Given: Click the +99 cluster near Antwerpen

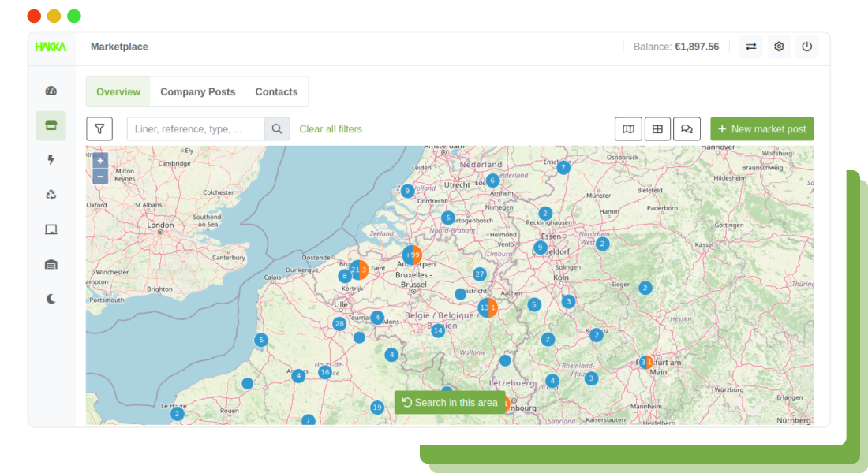Looking at the screenshot, I should [412, 255].
